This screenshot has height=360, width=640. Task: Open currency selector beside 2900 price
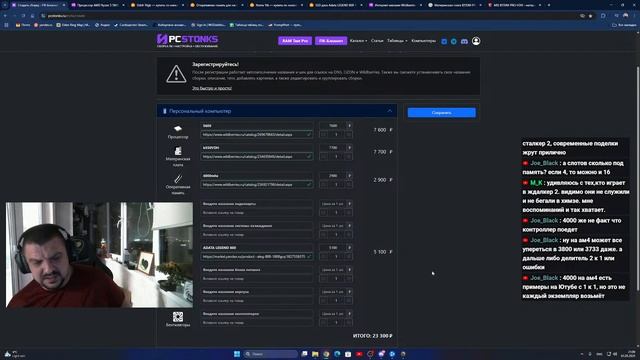point(349,176)
